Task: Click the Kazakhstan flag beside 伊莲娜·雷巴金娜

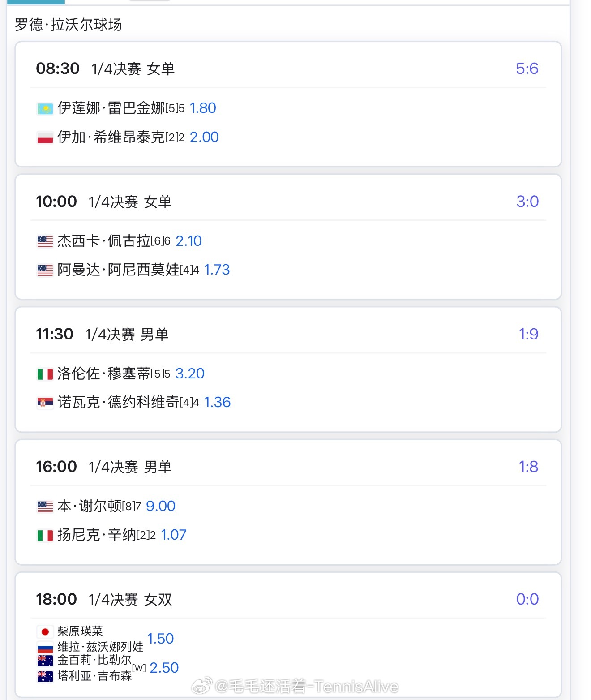Action: 45,108
